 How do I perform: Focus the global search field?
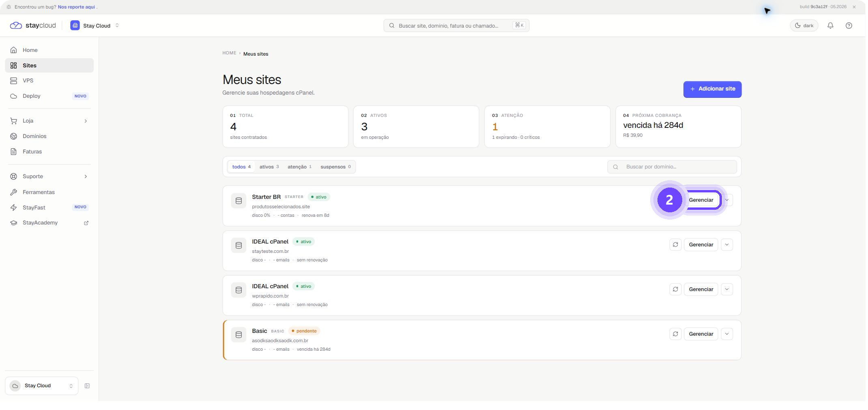click(x=456, y=26)
